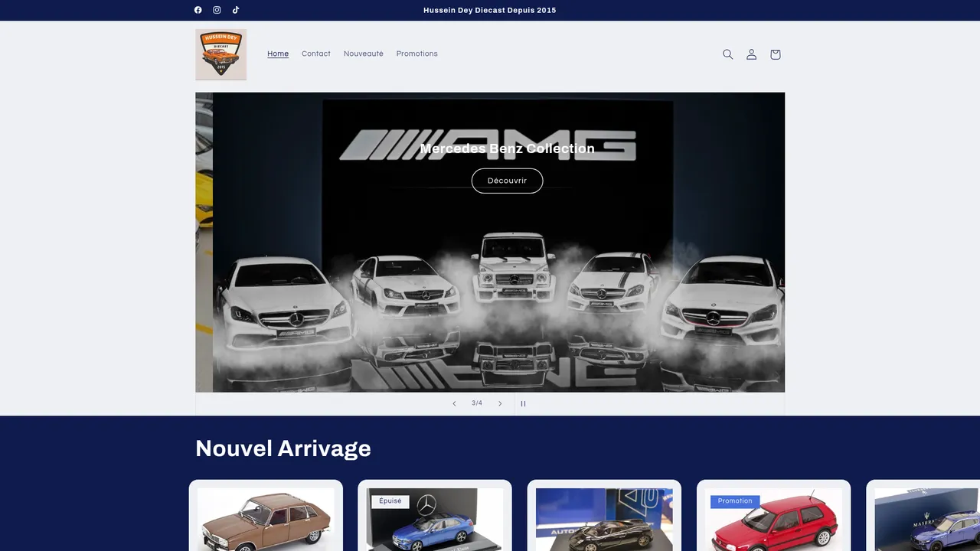Click the 3/4 slide counter
Image resolution: width=980 pixels, height=551 pixels.
point(477,403)
